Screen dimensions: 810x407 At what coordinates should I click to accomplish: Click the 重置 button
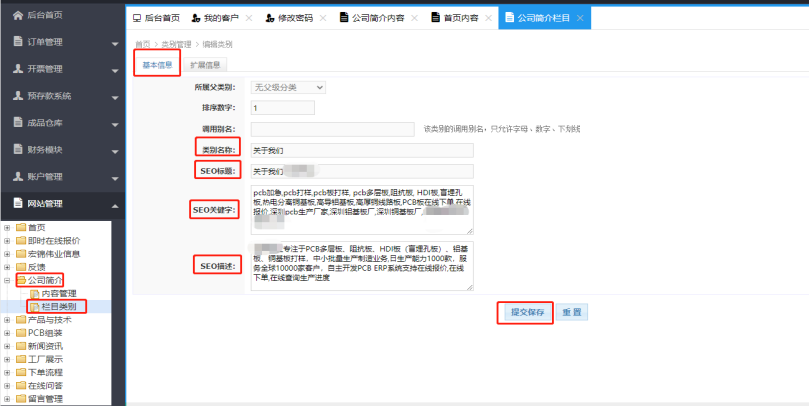[x=572, y=312]
